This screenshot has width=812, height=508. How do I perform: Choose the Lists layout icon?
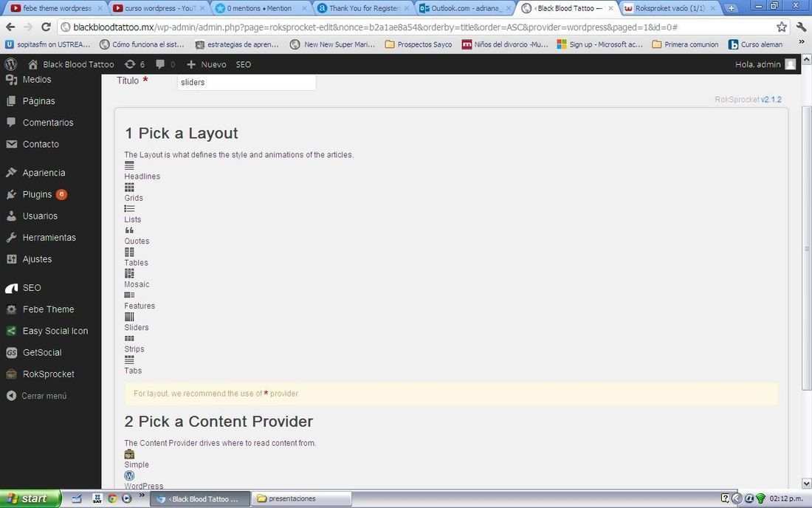[x=129, y=209]
